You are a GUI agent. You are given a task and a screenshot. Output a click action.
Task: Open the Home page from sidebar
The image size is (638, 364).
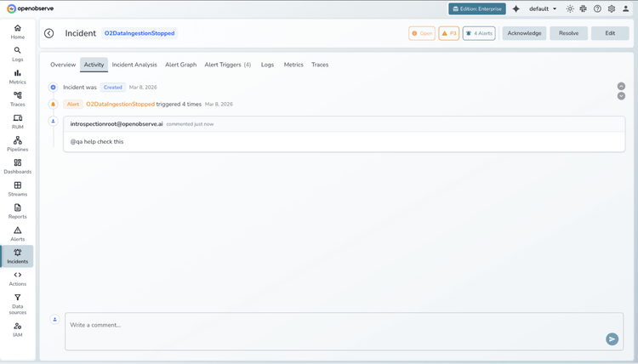(18, 31)
